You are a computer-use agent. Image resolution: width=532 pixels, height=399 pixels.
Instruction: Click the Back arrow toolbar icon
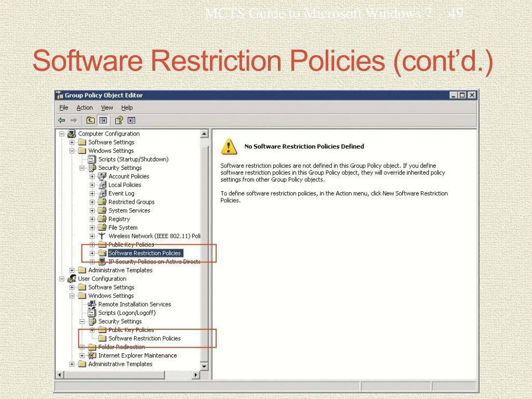click(x=61, y=121)
